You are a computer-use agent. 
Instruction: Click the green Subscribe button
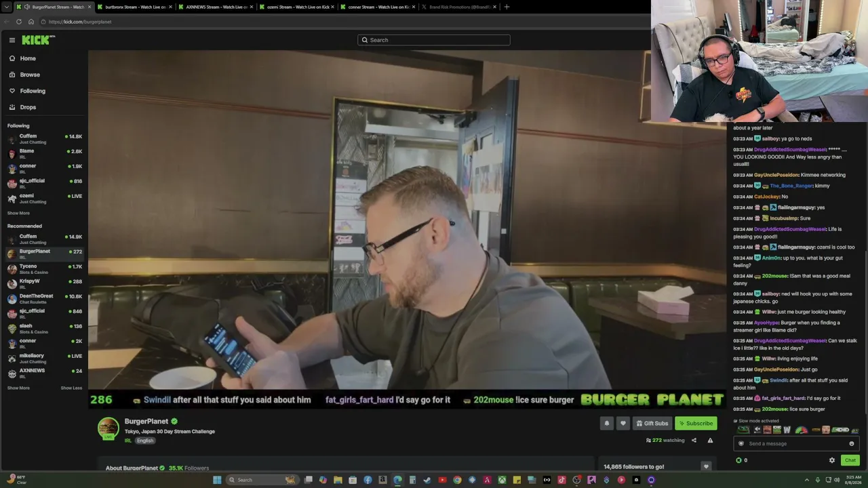pyautogui.click(x=696, y=423)
